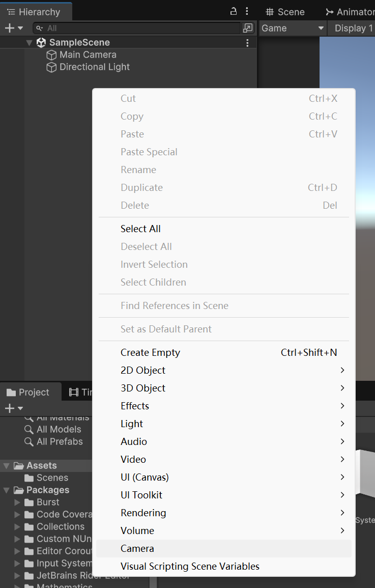This screenshot has height=588, width=375.
Task: Select the Input System package folder
Action: point(64,563)
